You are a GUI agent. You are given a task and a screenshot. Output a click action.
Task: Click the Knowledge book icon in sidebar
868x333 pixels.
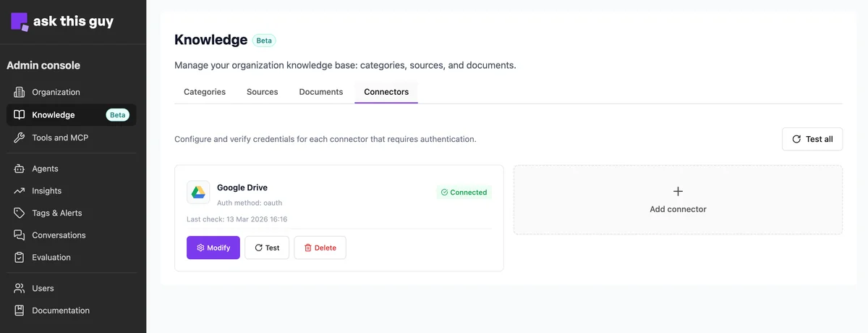pyautogui.click(x=20, y=114)
